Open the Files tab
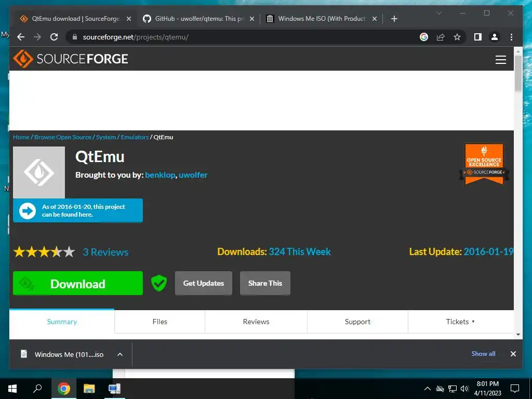This screenshot has width=532, height=399. click(x=160, y=322)
